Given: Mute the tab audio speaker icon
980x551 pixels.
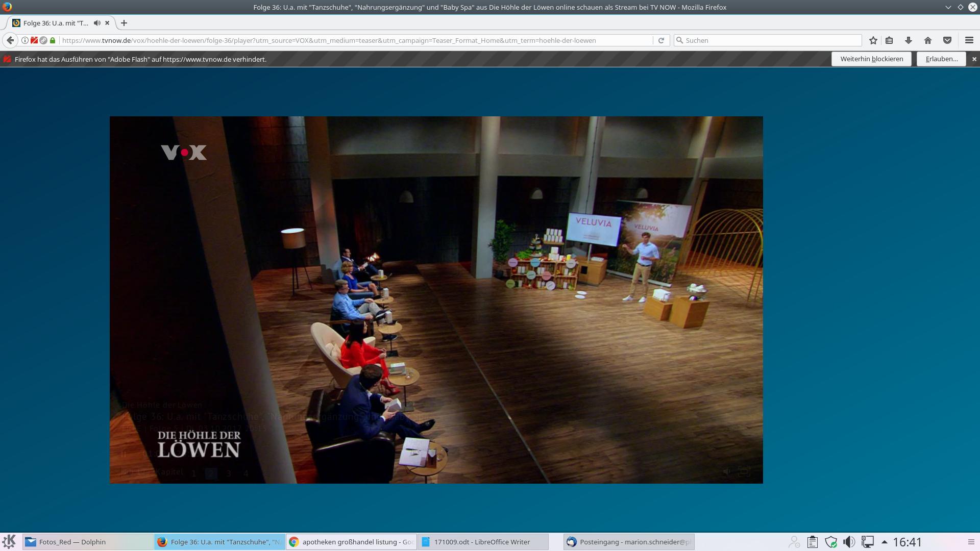Looking at the screenshot, I should click(97, 23).
